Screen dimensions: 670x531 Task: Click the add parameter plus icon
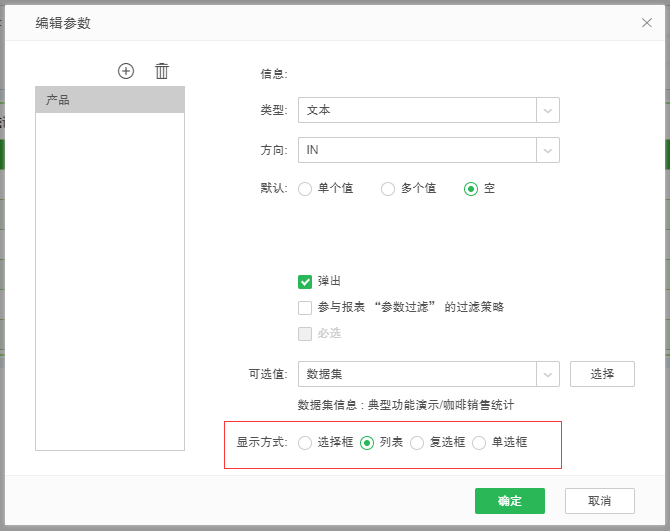tap(126, 71)
